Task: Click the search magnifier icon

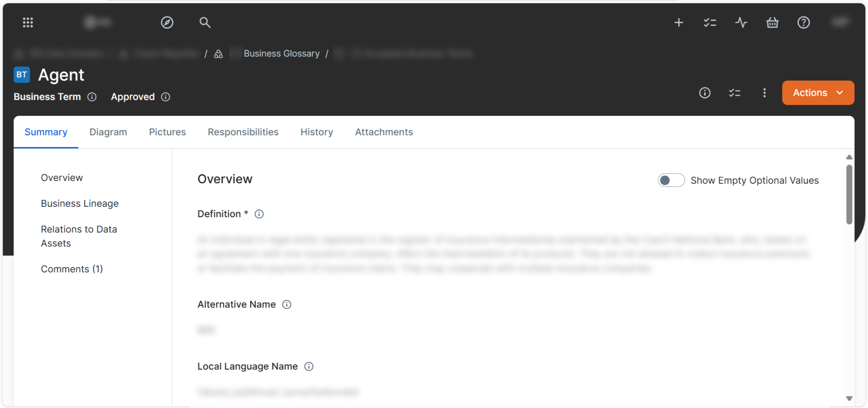Action: tap(205, 22)
